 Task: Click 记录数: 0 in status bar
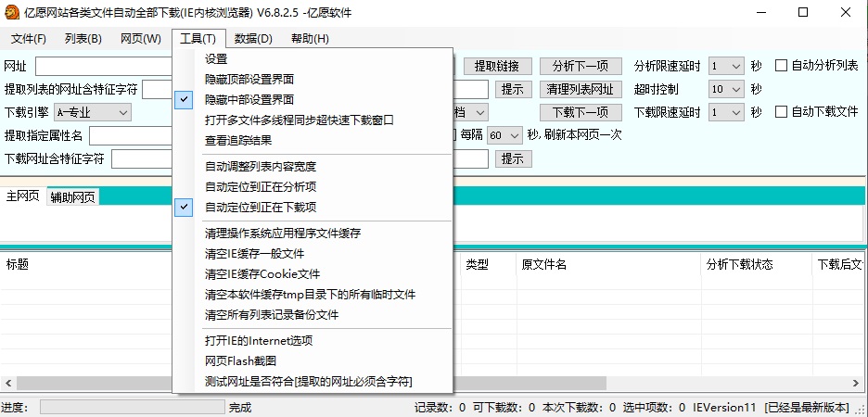(440, 408)
